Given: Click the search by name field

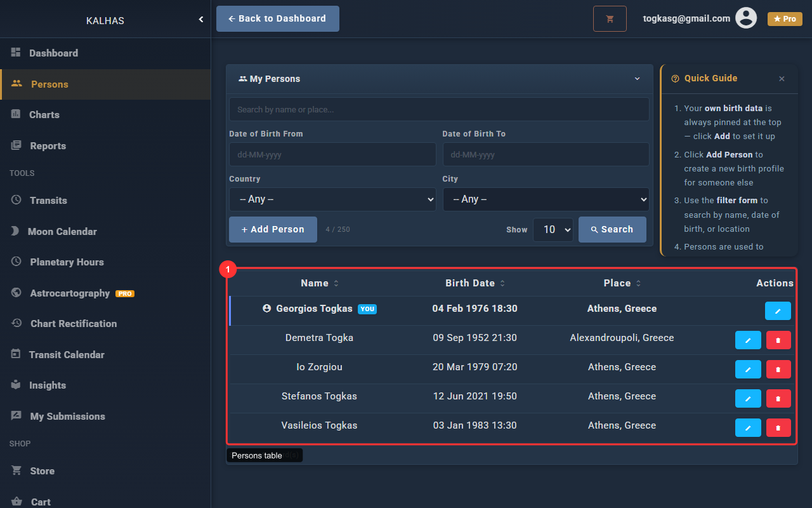Looking at the screenshot, I should (439, 109).
